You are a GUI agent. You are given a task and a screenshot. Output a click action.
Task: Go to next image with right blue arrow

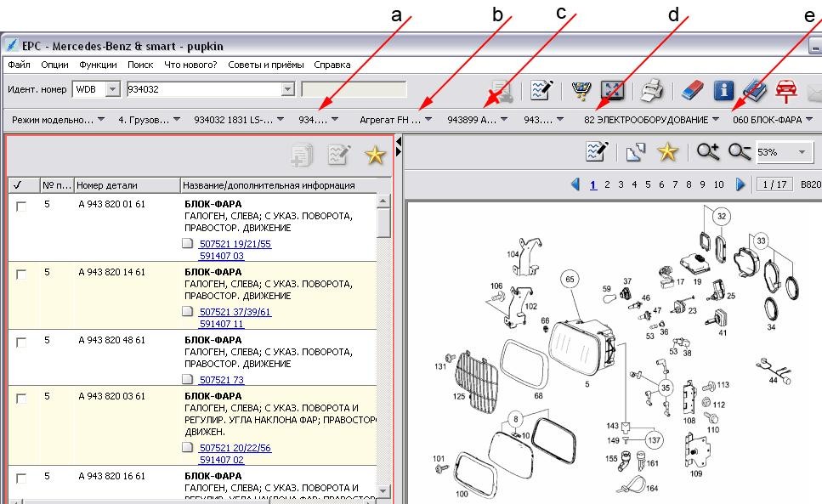click(740, 184)
